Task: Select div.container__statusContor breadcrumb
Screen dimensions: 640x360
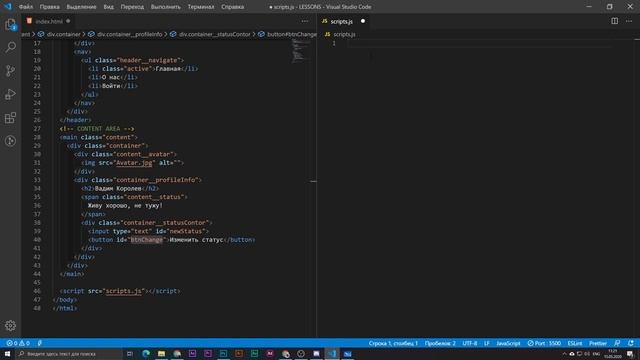Action: [x=214, y=35]
